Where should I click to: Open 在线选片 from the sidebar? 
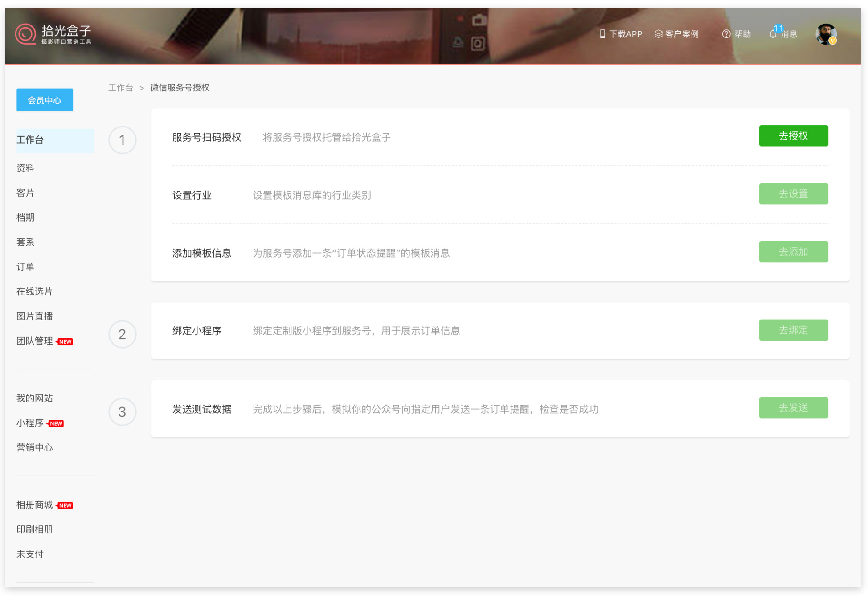click(34, 291)
